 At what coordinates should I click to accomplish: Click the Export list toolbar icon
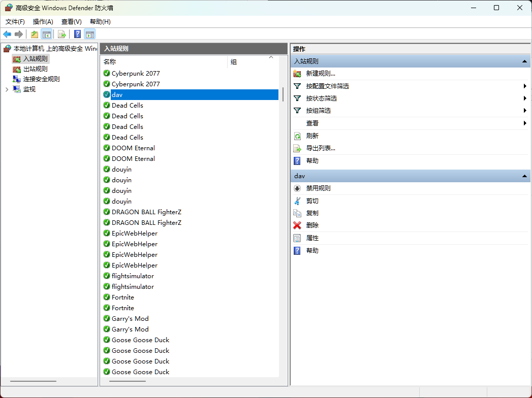tap(62, 34)
